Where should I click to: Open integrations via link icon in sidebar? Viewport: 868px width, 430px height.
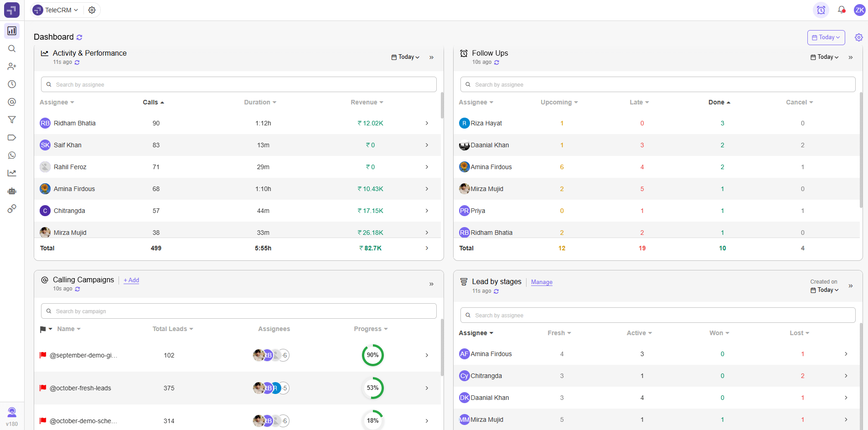[12, 208]
